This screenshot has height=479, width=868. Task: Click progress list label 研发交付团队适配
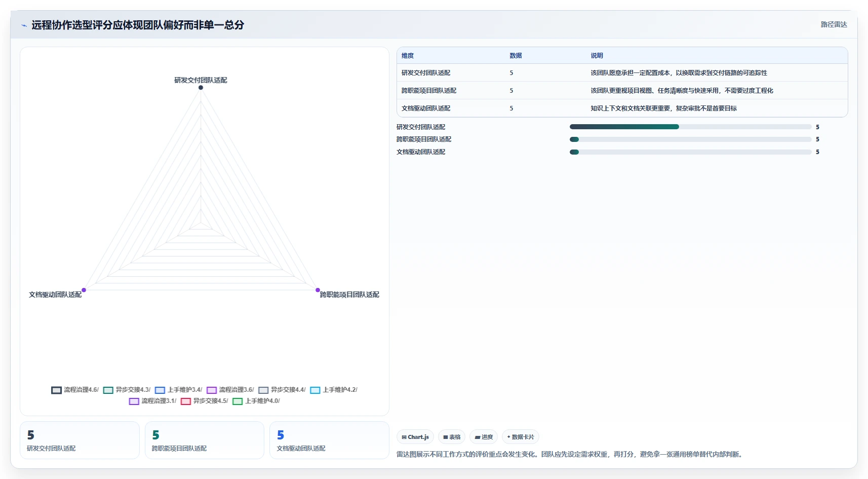[x=421, y=127]
